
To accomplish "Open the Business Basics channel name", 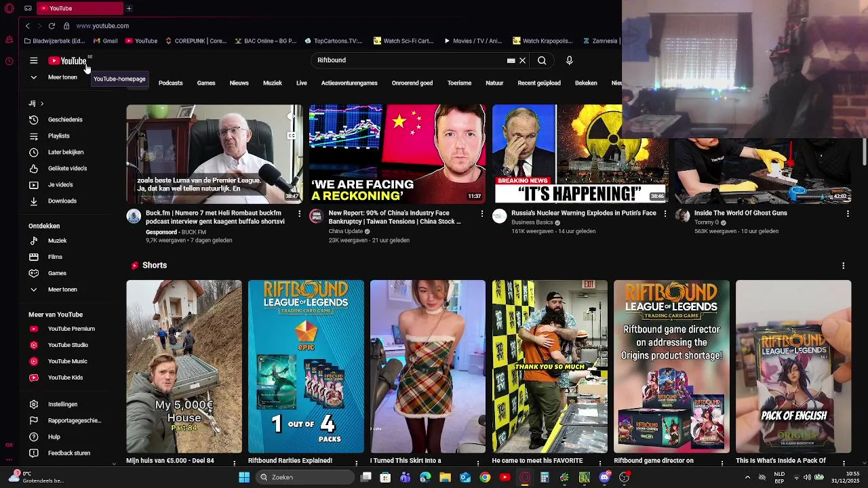I will (532, 222).
